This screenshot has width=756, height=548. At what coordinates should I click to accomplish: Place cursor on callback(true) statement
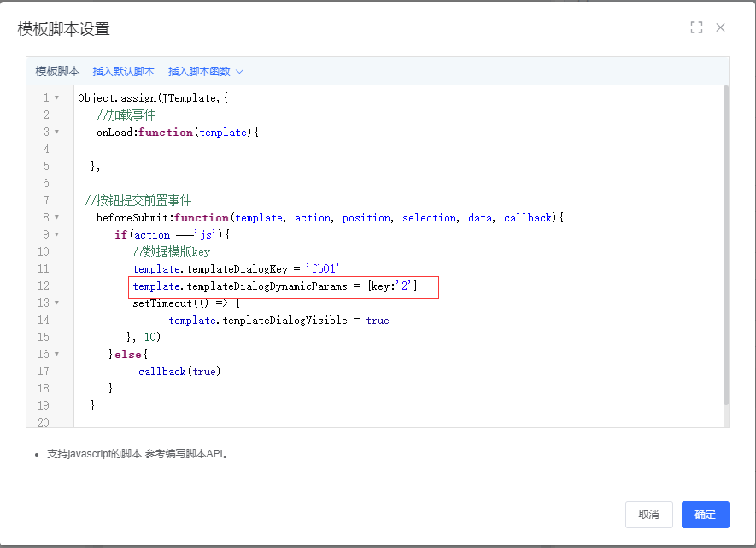coord(179,372)
